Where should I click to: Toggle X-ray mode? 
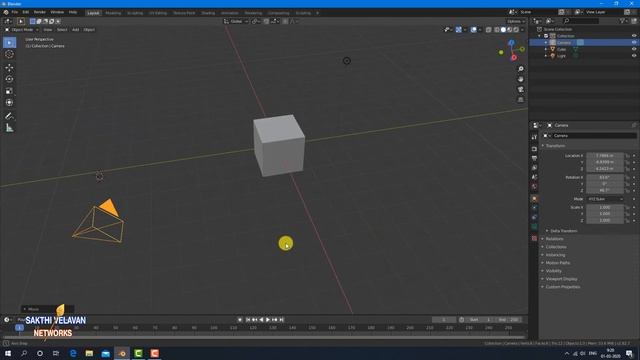[x=489, y=30]
